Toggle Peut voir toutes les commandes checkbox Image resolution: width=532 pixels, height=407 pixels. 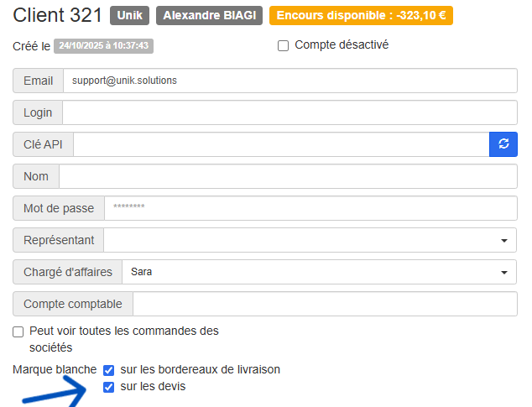pyautogui.click(x=18, y=331)
